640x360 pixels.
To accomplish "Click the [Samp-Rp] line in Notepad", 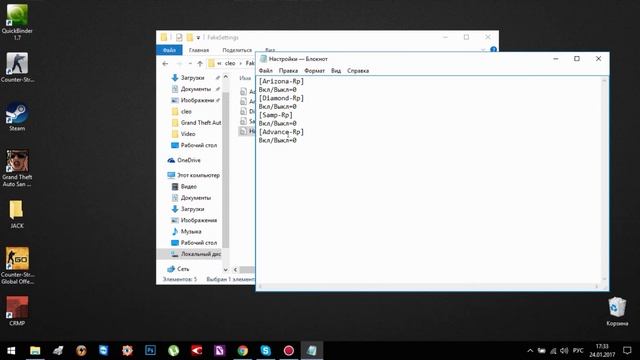I will tap(276, 115).
